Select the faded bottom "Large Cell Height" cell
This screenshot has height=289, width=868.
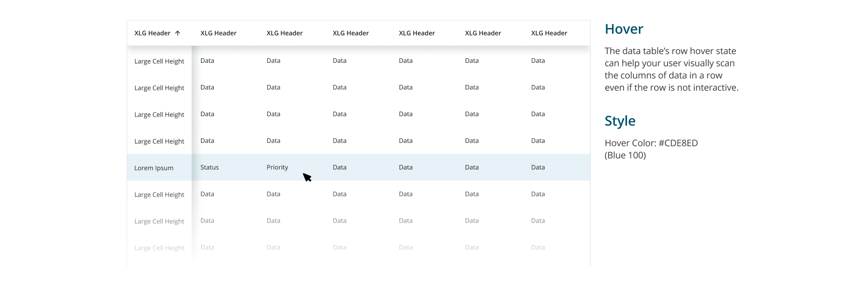point(159,248)
